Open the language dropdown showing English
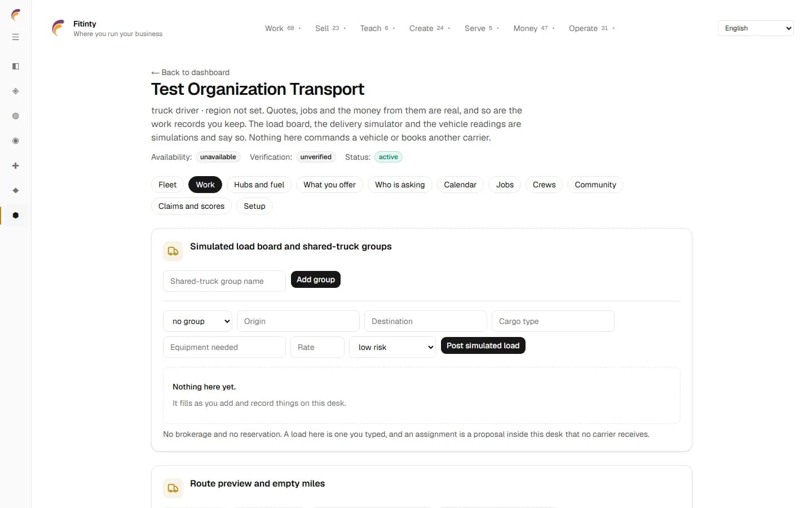The image size is (812, 508). point(756,28)
